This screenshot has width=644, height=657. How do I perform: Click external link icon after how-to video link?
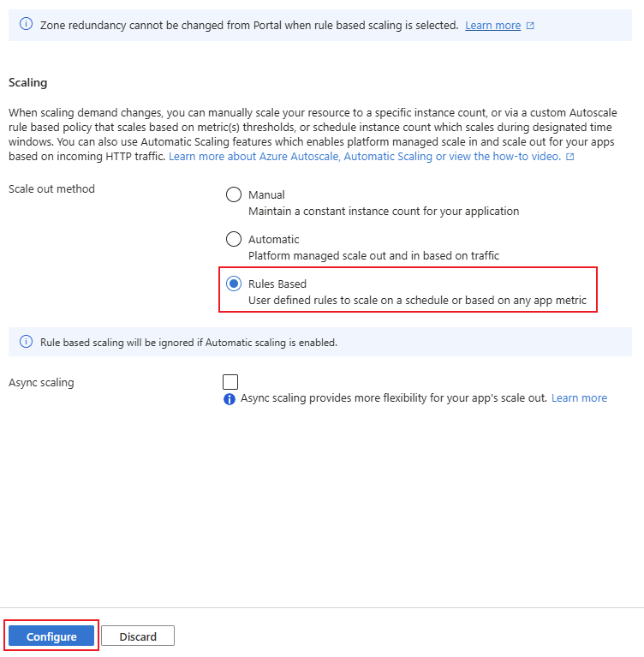coord(570,158)
